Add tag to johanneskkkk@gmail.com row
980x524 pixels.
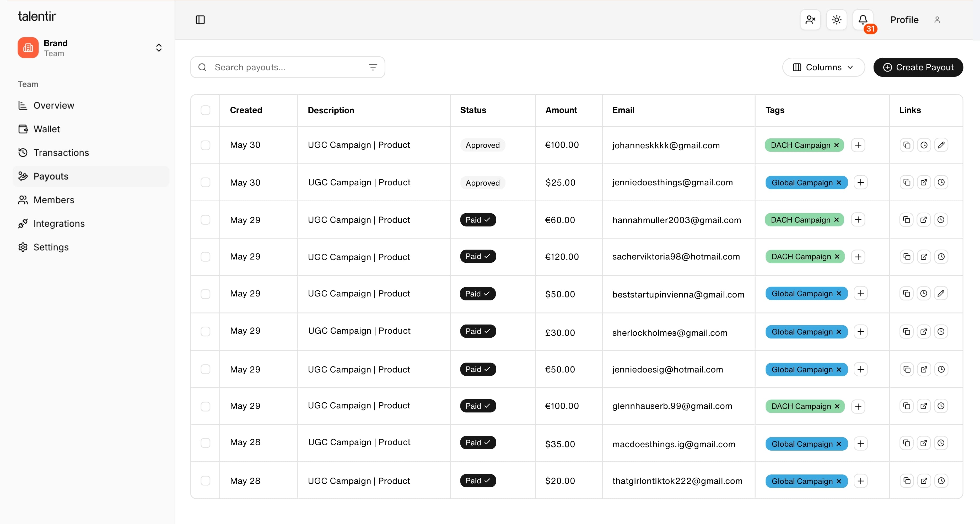coord(858,145)
